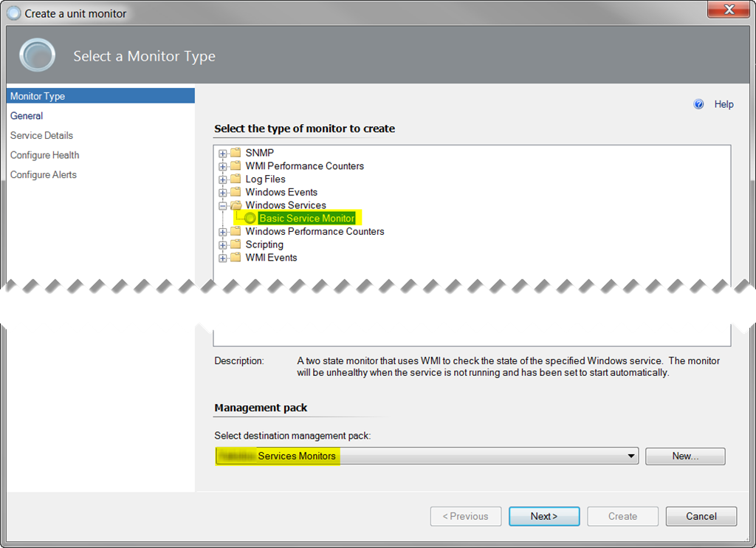Click the open Windows Services folder icon
Viewport: 756px width, 548px height.
point(235,205)
